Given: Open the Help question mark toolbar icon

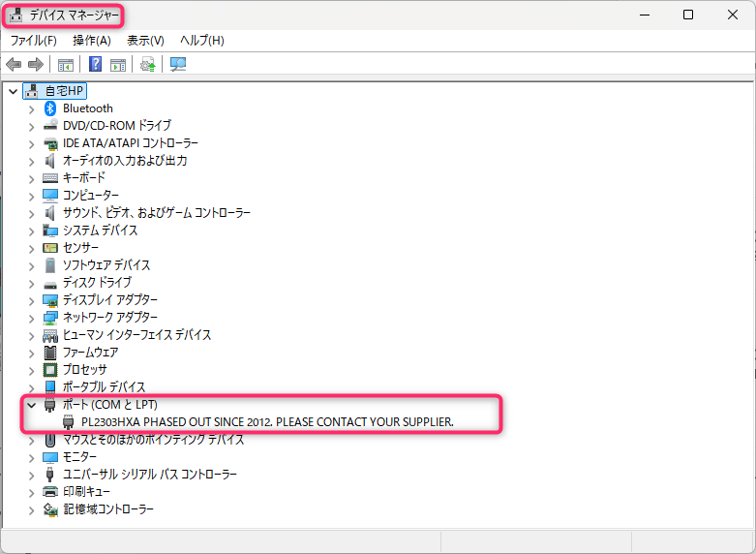Looking at the screenshot, I should 96,64.
